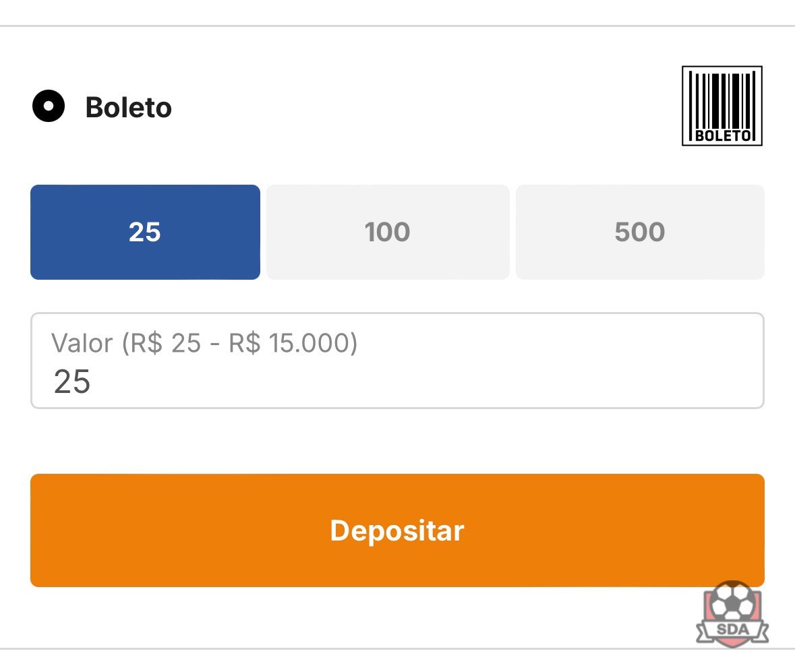Click the orange Depositar button
Image resolution: width=795 pixels, height=672 pixels.
(x=398, y=530)
